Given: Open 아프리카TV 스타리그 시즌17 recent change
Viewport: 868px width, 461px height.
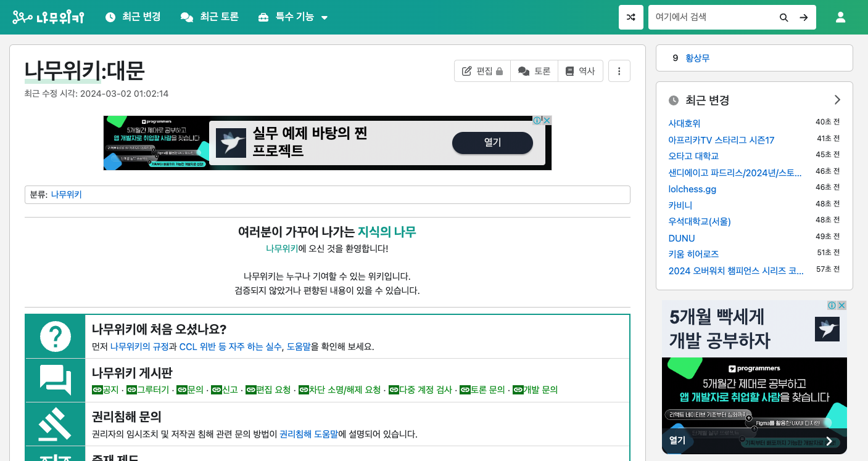Looking at the screenshot, I should point(721,140).
